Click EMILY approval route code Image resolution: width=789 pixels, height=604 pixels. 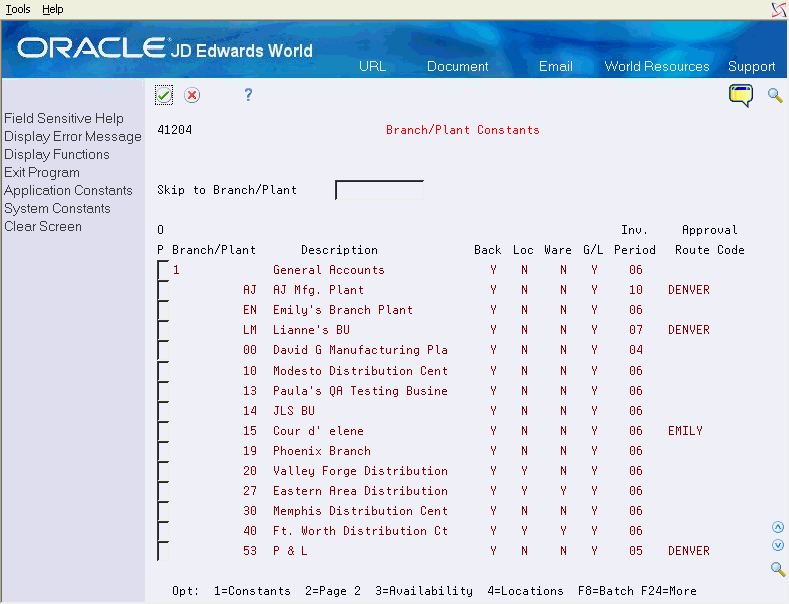pyautogui.click(x=685, y=431)
